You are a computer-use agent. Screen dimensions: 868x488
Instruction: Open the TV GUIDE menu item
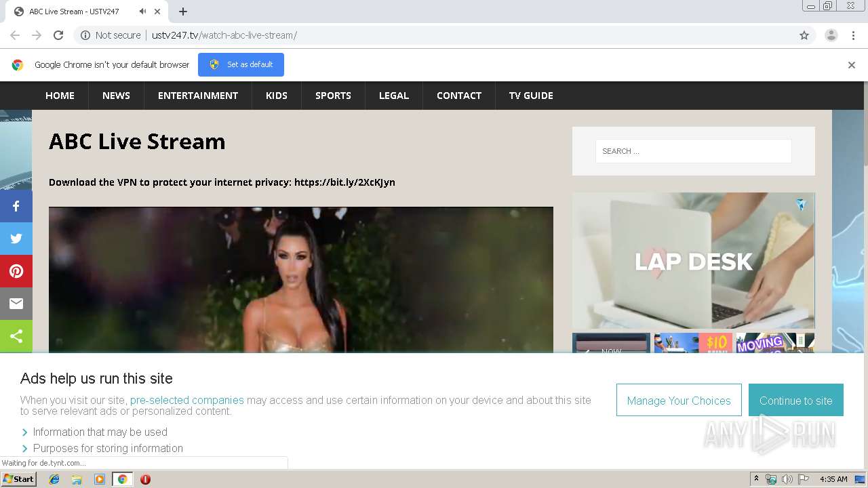click(x=531, y=96)
